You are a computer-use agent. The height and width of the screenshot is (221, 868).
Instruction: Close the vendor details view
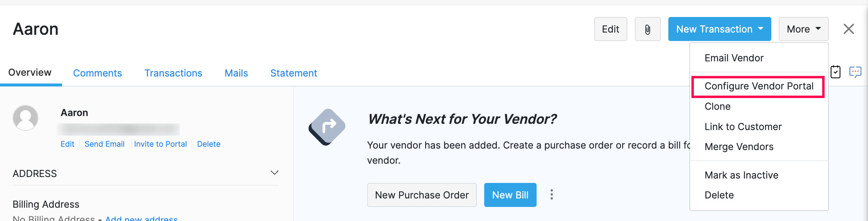(848, 29)
